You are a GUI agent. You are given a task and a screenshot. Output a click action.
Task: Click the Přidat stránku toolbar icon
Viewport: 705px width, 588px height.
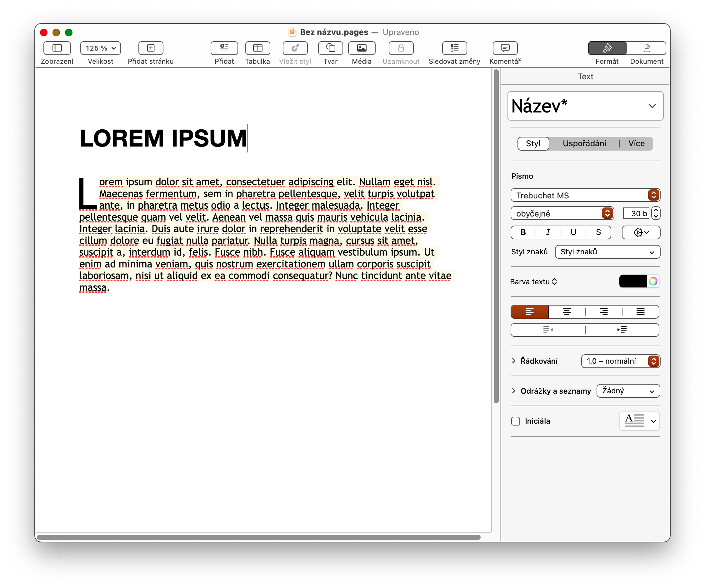[x=151, y=48]
